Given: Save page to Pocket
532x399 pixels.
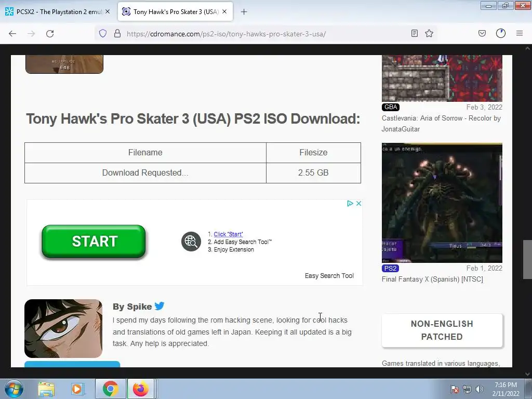Looking at the screenshot, I should [x=482, y=33].
